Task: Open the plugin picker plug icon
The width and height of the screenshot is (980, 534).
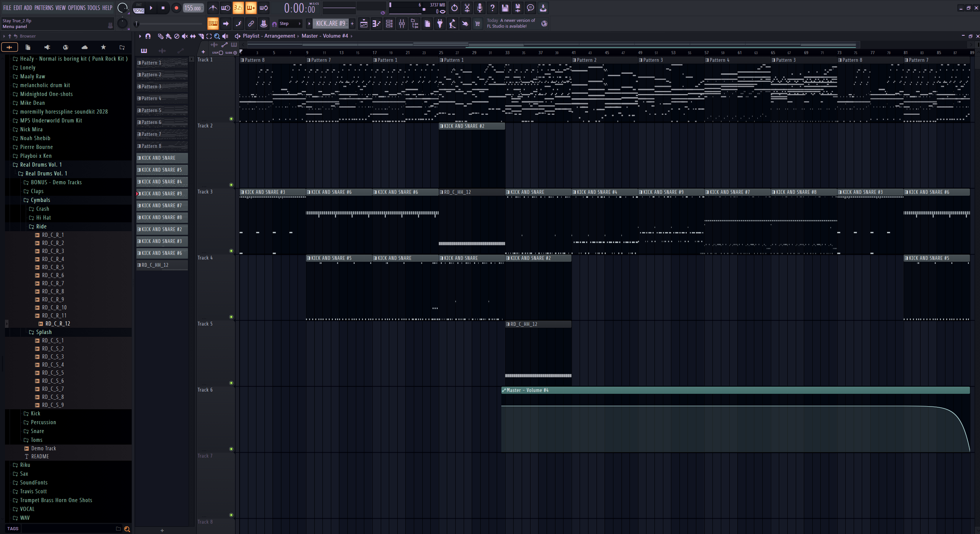Action: pos(440,24)
